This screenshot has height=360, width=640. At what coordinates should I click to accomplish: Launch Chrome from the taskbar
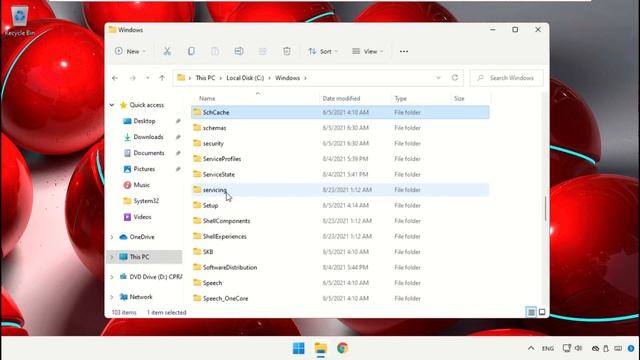pos(342,348)
